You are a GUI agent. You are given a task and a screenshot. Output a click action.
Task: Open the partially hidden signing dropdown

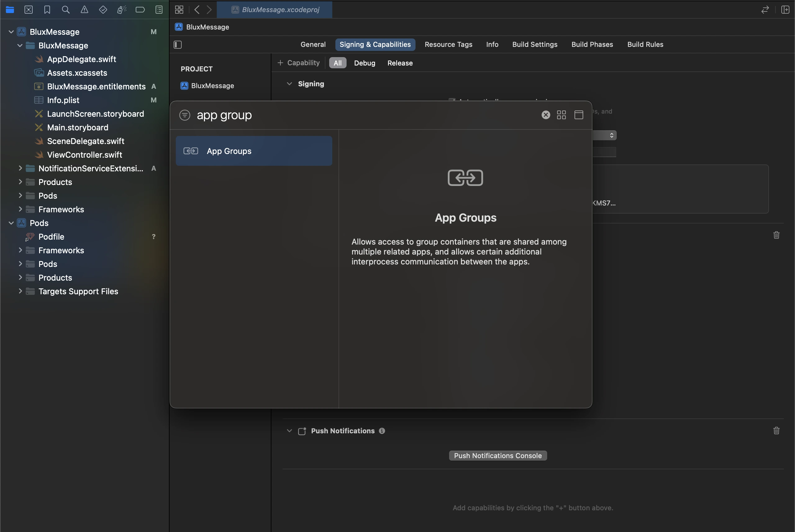[x=605, y=135]
